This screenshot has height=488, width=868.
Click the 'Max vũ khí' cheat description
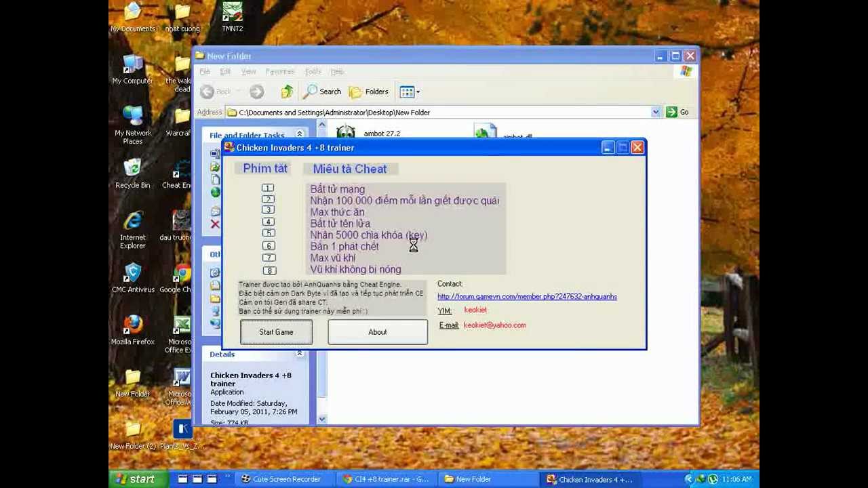332,258
